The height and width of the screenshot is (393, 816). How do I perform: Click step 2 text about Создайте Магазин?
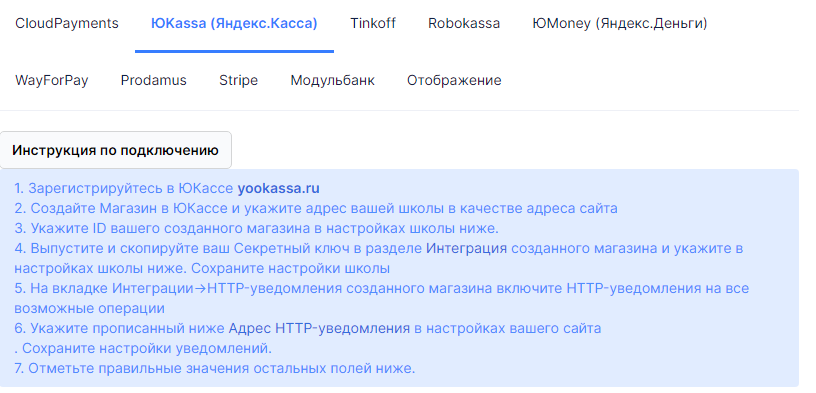tap(316, 208)
